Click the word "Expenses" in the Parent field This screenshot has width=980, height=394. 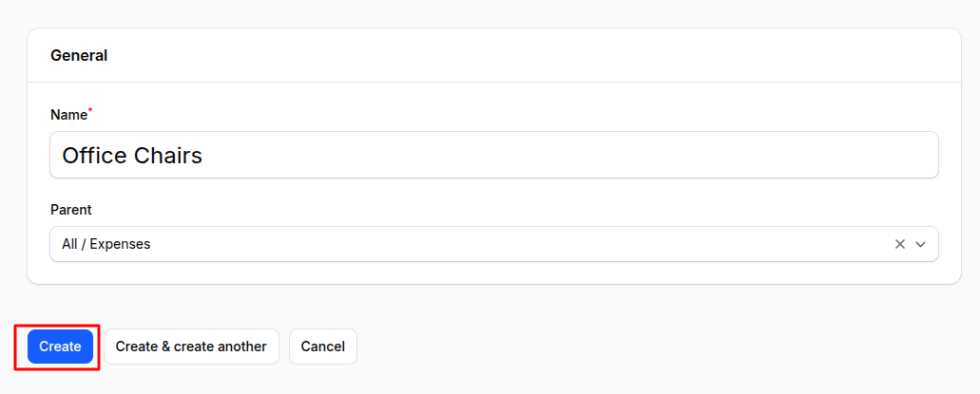point(120,244)
